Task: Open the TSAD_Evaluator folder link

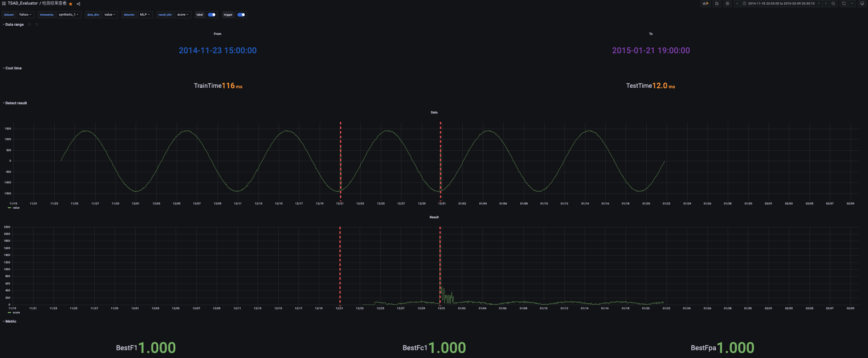Action: point(23,3)
